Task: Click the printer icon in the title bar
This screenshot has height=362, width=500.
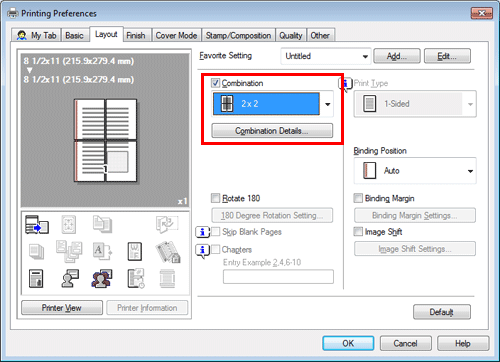Action: tap(13, 13)
